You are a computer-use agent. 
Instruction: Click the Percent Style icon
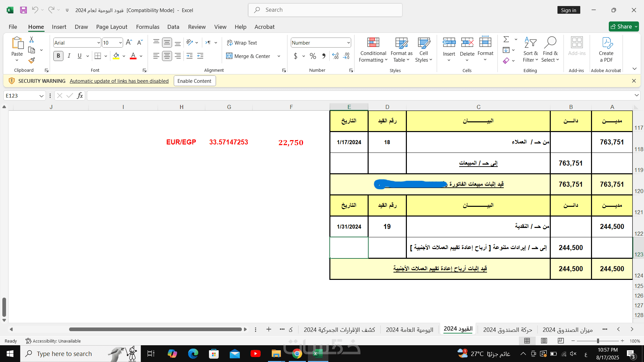point(313,56)
